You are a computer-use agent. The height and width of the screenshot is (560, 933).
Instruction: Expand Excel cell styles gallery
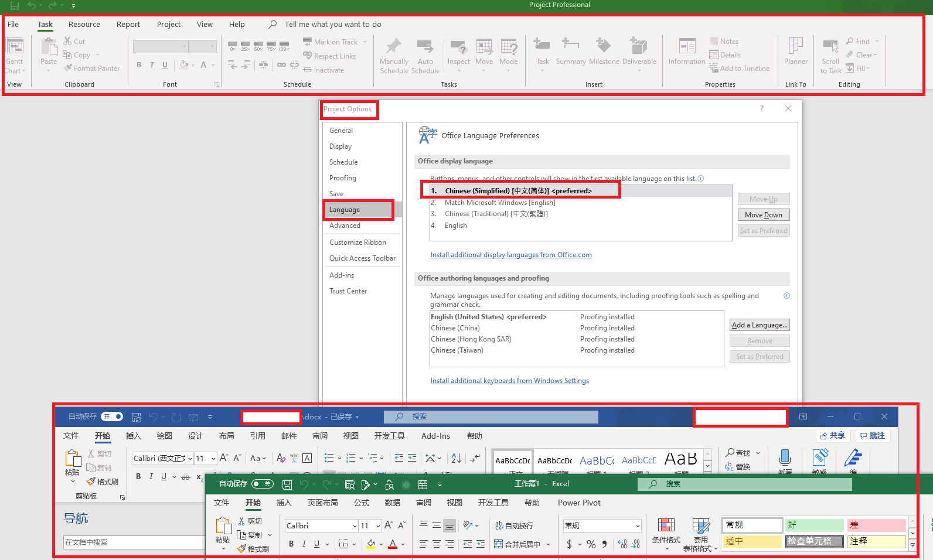[x=912, y=545]
